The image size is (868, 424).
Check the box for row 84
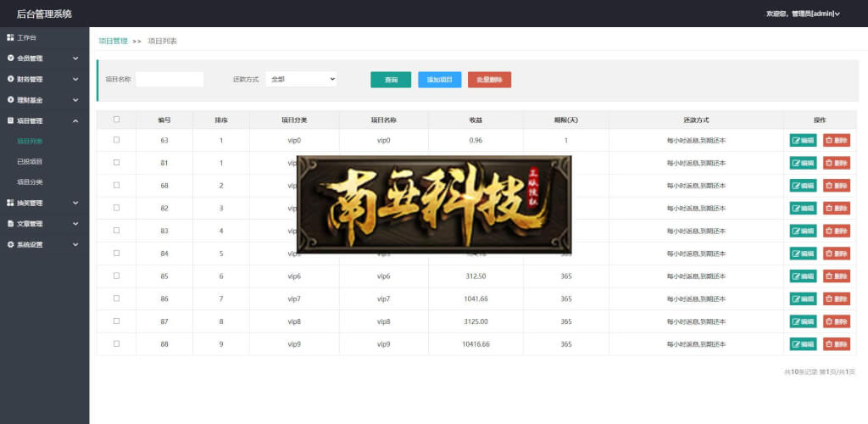[116, 253]
